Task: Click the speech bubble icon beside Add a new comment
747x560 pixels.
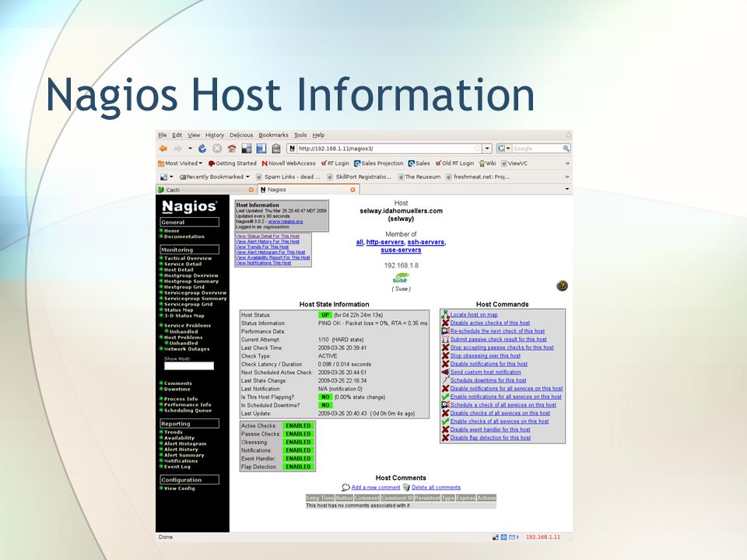Action: click(x=345, y=487)
